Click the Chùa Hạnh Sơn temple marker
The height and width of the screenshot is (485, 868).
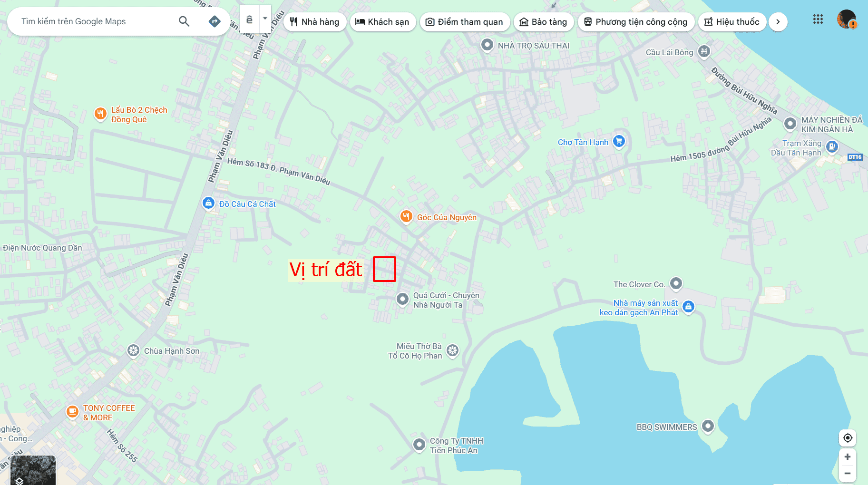click(133, 351)
